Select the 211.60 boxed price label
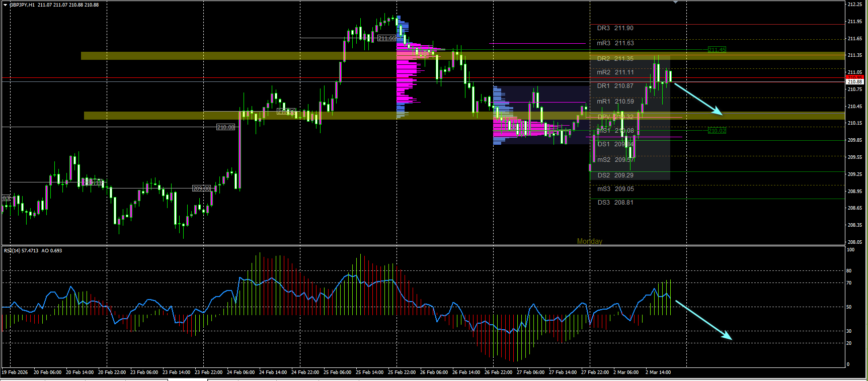The image size is (868, 381). click(x=386, y=38)
